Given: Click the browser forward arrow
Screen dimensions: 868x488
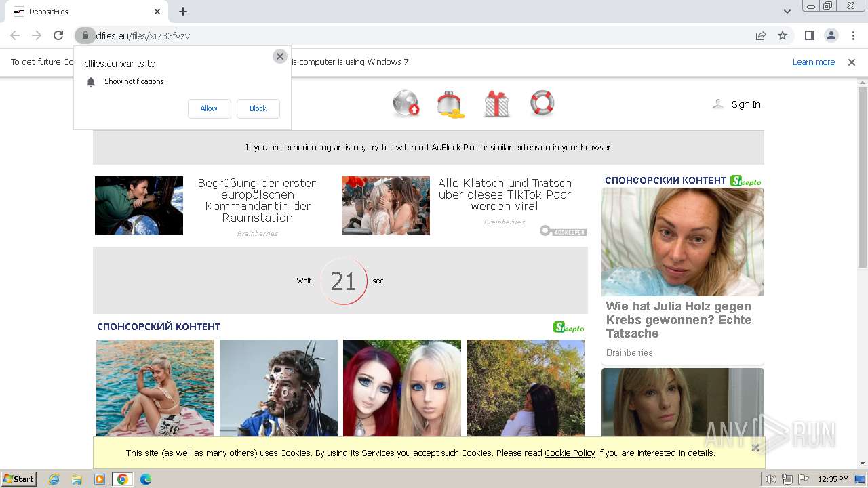Looking at the screenshot, I should (x=37, y=35).
